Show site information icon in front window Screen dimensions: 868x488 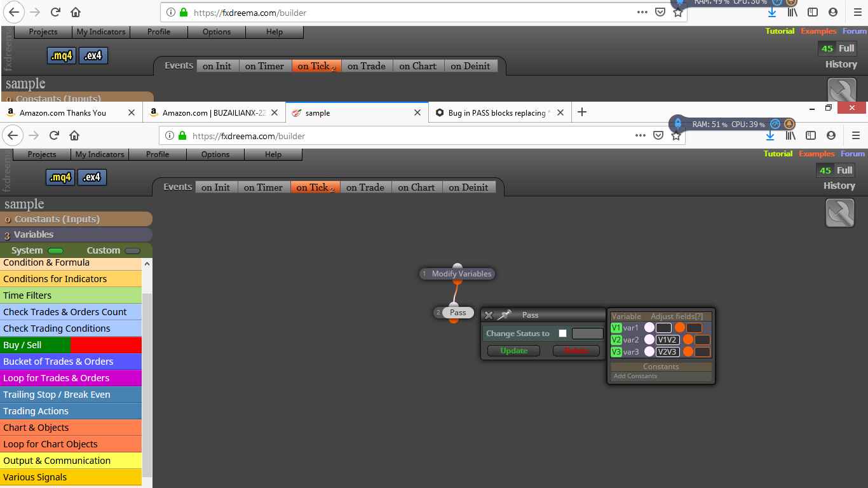tap(170, 135)
